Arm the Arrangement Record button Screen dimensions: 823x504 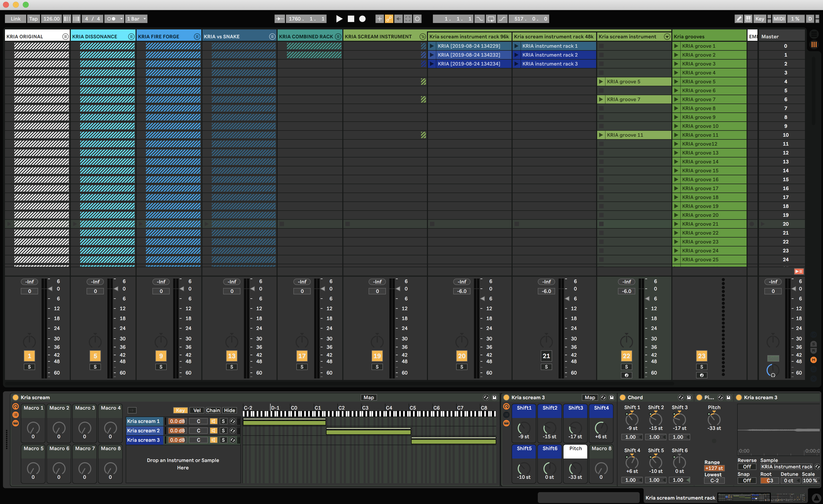pyautogui.click(x=362, y=19)
